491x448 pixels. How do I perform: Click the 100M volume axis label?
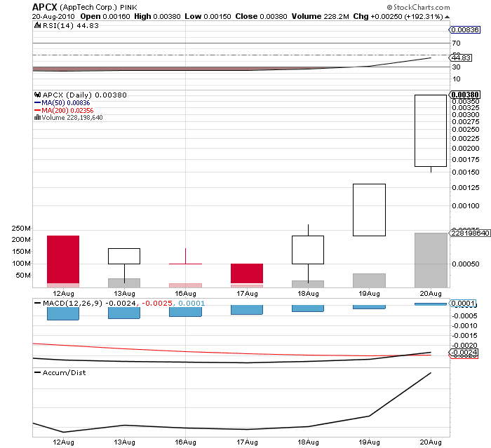(x=21, y=264)
